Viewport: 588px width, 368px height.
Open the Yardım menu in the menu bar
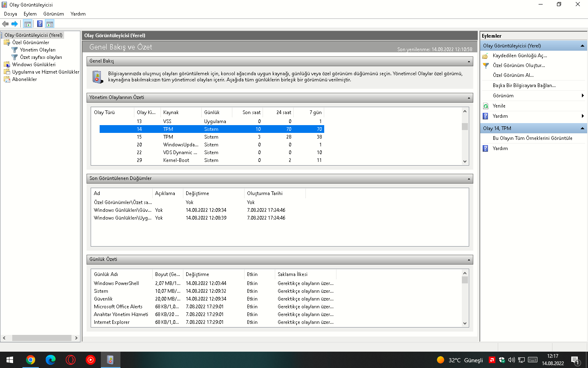point(78,14)
